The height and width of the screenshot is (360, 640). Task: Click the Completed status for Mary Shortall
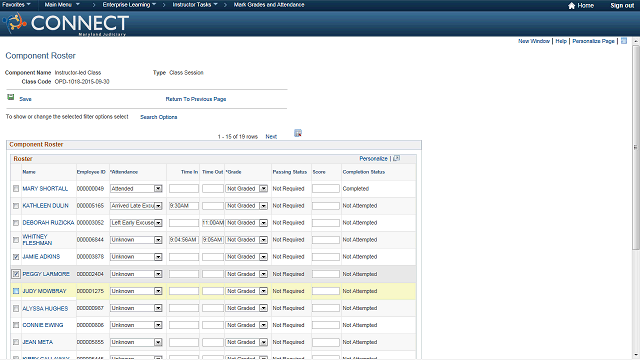point(356,189)
